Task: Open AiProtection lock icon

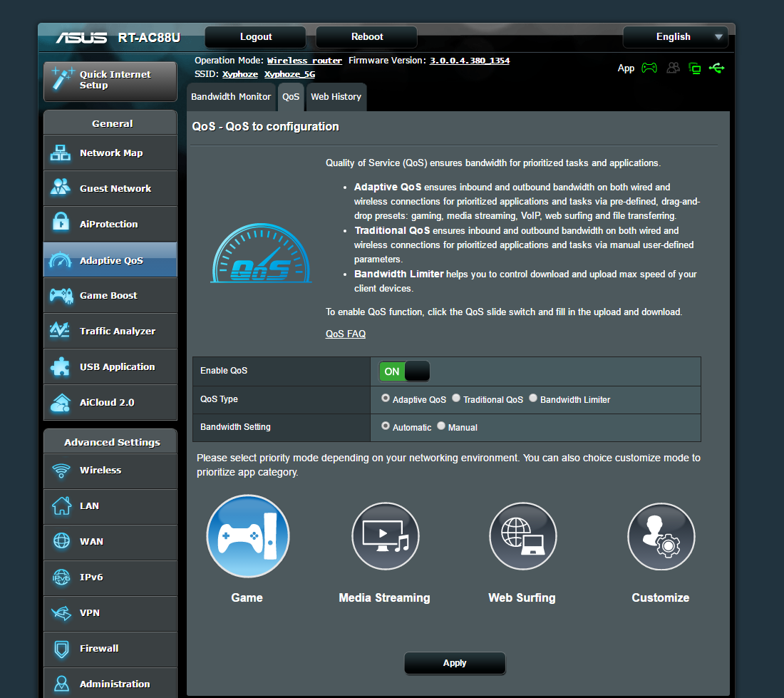Action: pos(61,221)
